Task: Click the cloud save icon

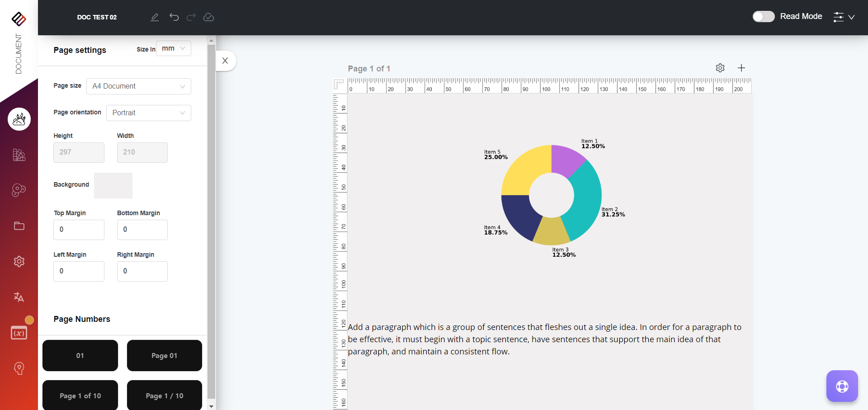Action: (x=208, y=17)
